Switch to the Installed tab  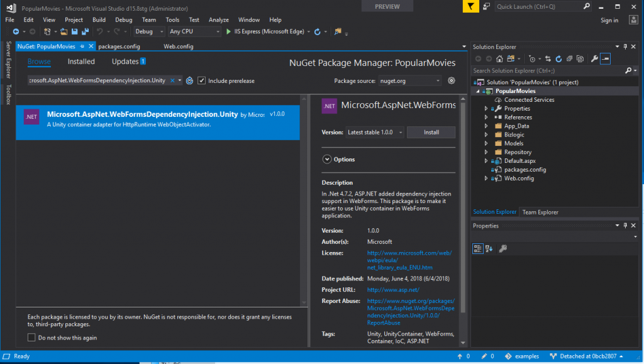[81, 62]
